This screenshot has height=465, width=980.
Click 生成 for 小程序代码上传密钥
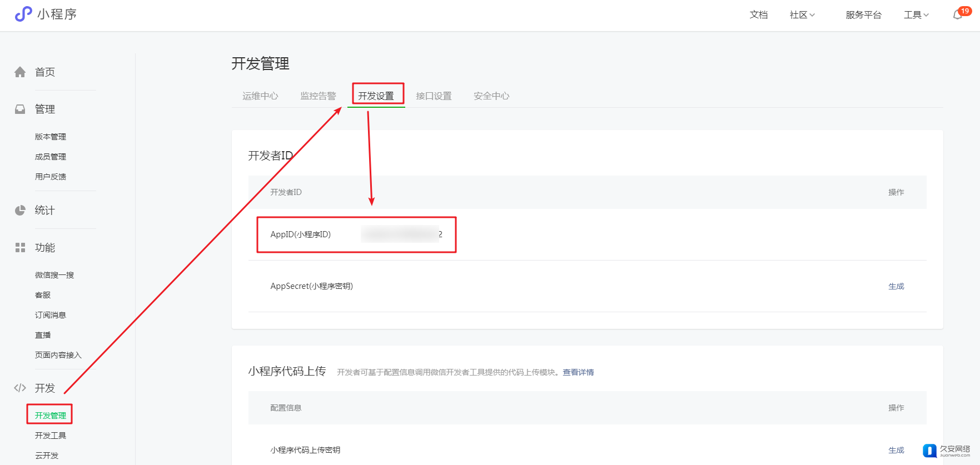(896, 451)
